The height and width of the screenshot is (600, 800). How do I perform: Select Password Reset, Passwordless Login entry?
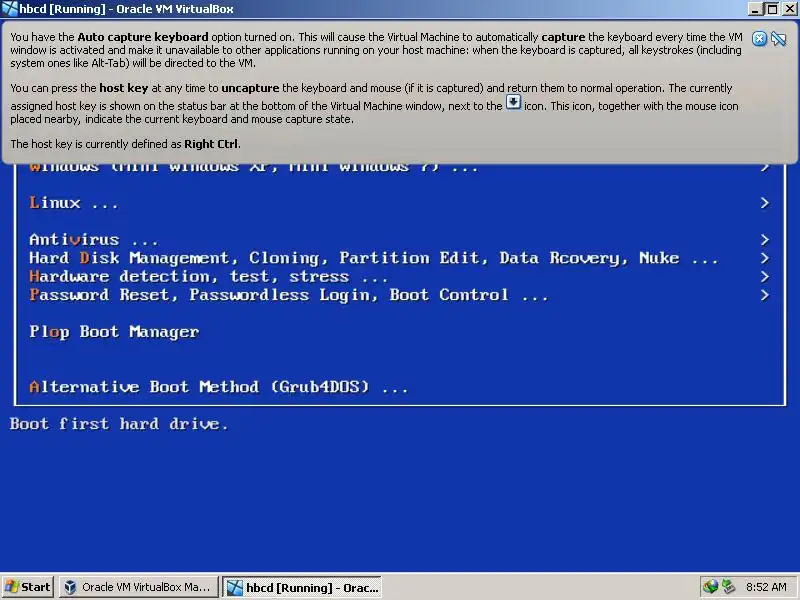(288, 295)
